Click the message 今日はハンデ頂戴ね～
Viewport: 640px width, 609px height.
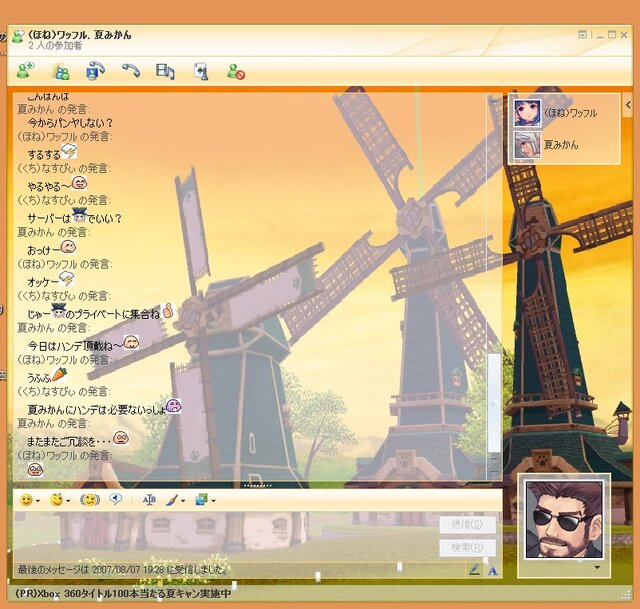(75, 346)
